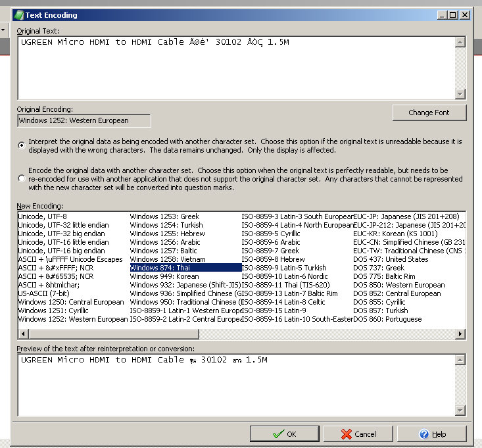The width and height of the screenshot is (482, 448).
Task: Dismiss the dialog with Cancel
Action: [358, 434]
